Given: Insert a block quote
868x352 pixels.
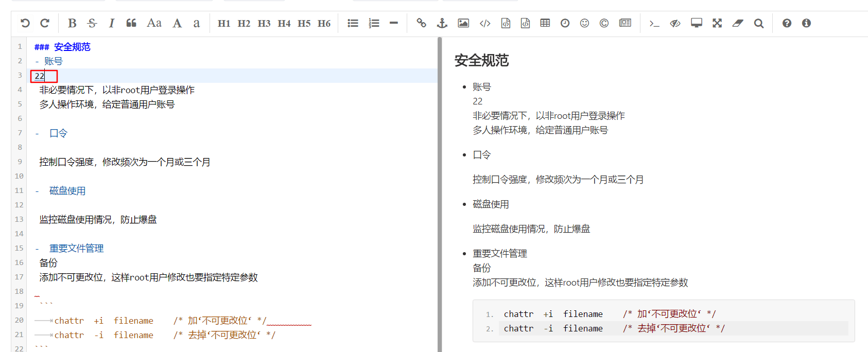Looking at the screenshot, I should coord(131,23).
